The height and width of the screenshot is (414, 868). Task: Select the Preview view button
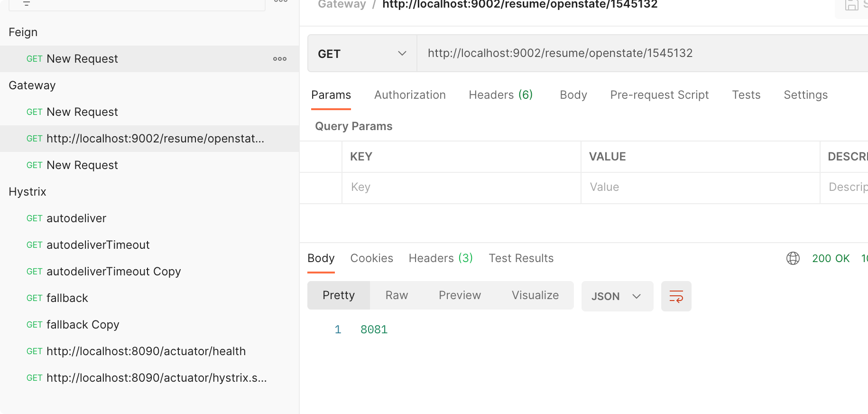pyautogui.click(x=460, y=295)
